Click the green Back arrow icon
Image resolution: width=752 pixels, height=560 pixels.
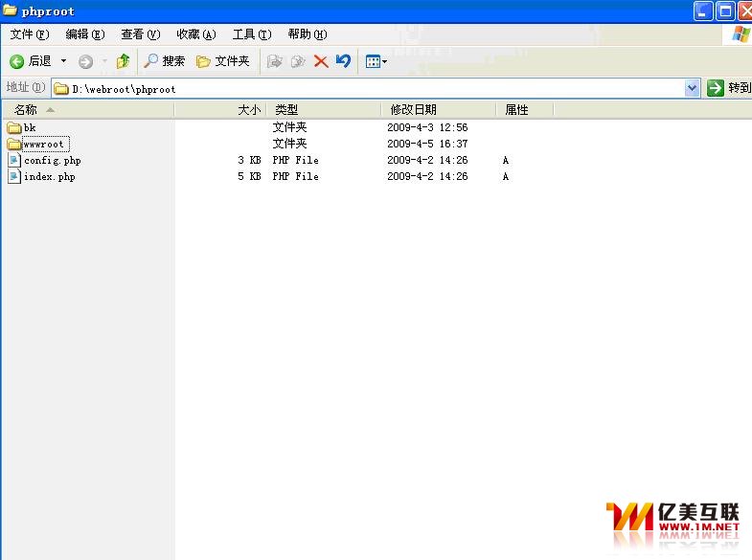pos(17,61)
